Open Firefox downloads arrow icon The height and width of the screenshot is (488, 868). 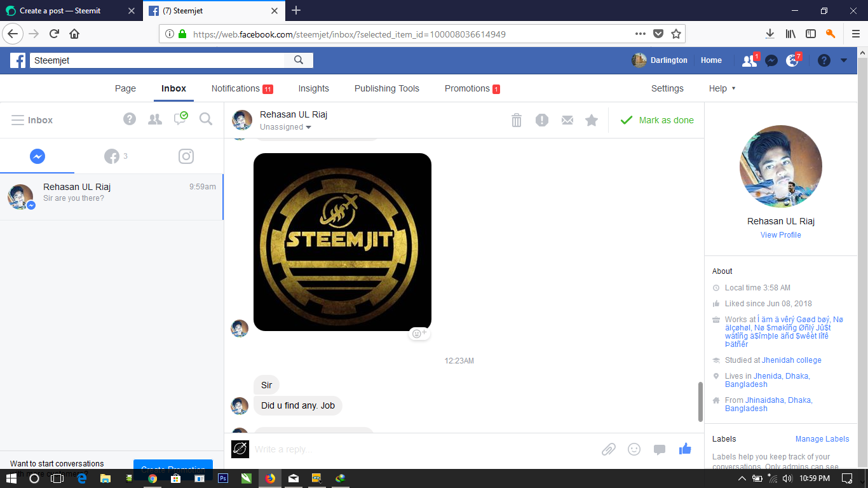coord(770,34)
